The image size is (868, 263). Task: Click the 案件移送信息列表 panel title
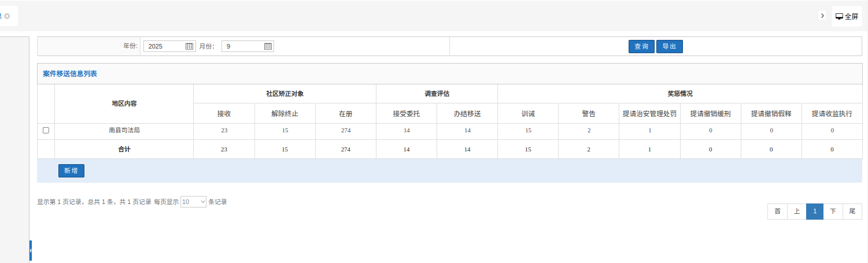pyautogui.click(x=69, y=74)
